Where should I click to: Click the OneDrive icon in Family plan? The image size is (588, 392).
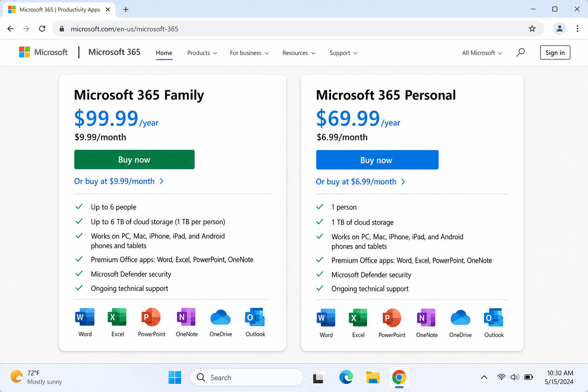(x=220, y=317)
